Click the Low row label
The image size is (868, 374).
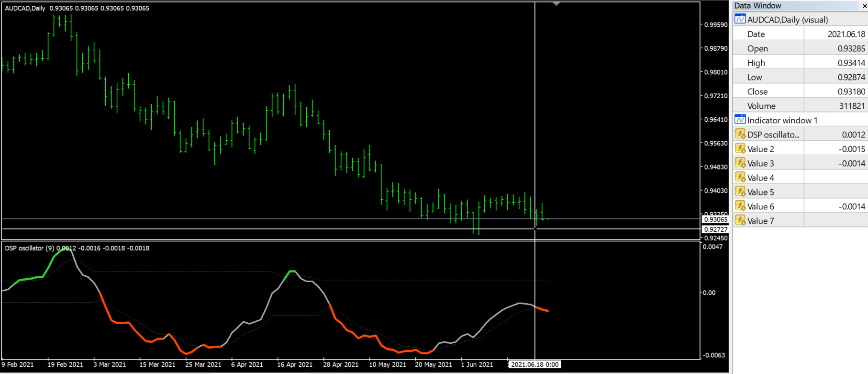tap(755, 77)
